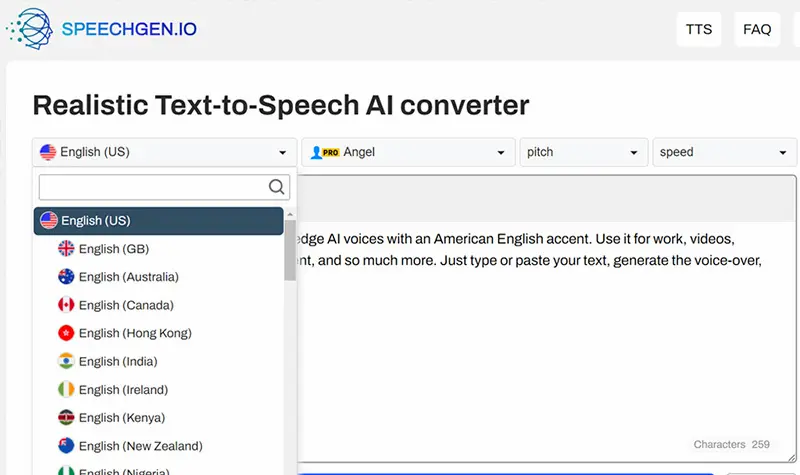This screenshot has width=800, height=475.
Task: Click the Australia flag icon
Action: pyautogui.click(x=66, y=277)
